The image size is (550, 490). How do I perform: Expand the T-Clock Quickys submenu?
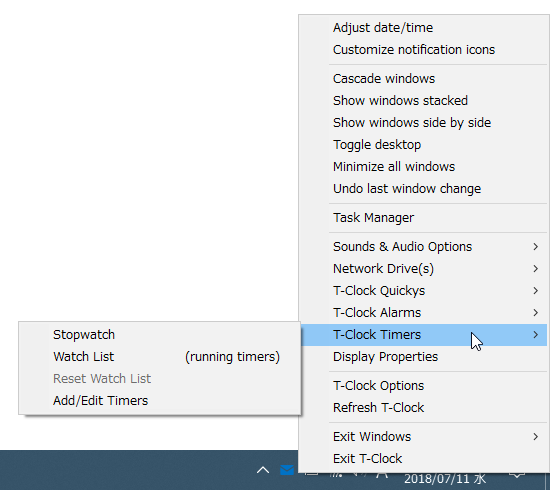click(424, 291)
